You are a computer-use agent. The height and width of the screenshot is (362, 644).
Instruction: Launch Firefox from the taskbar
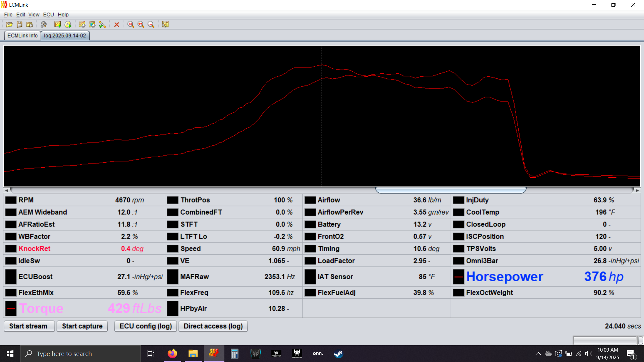click(172, 354)
